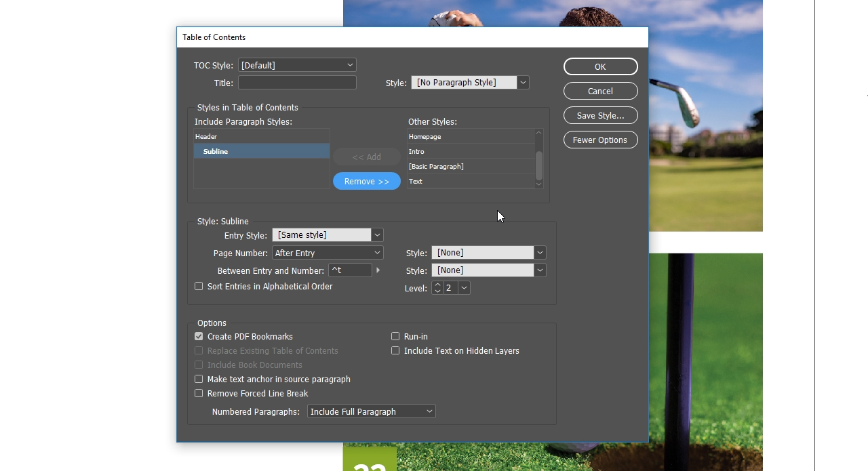The height and width of the screenshot is (471, 868).
Task: Click the Remove button
Action: (x=366, y=181)
